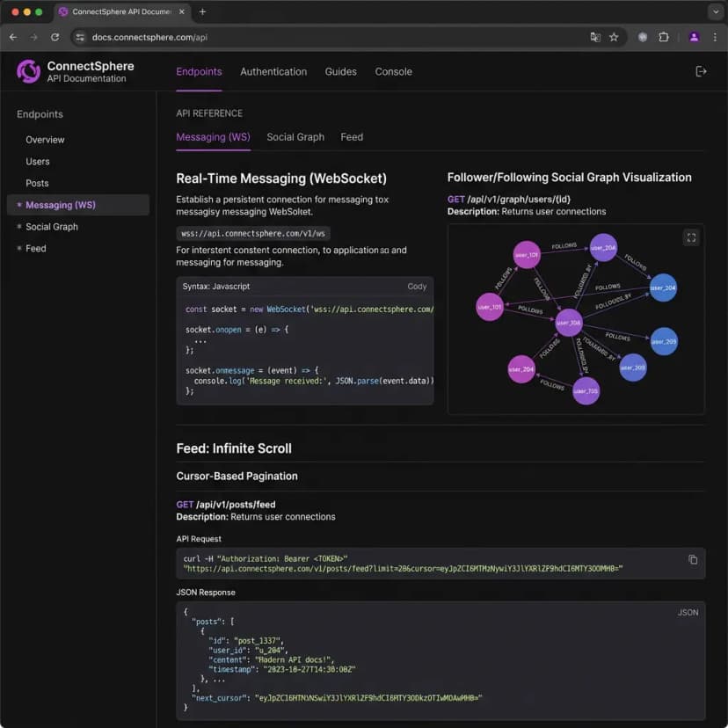Open Overview in the sidebar
Viewport: 728px width, 728px height.
click(45, 140)
